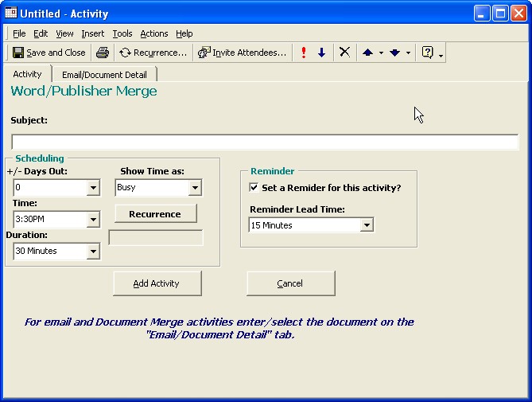Open the Actions menu

click(x=154, y=33)
